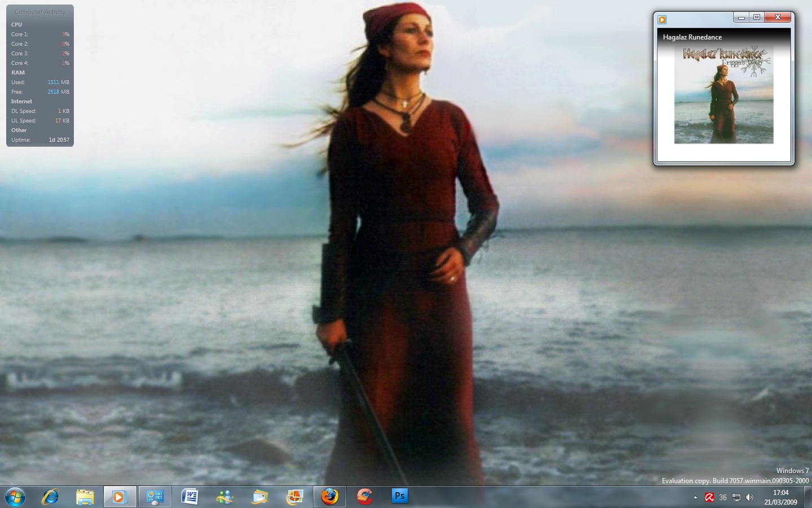Open the network connection tray icon
This screenshot has width=812, height=508.
click(x=736, y=497)
